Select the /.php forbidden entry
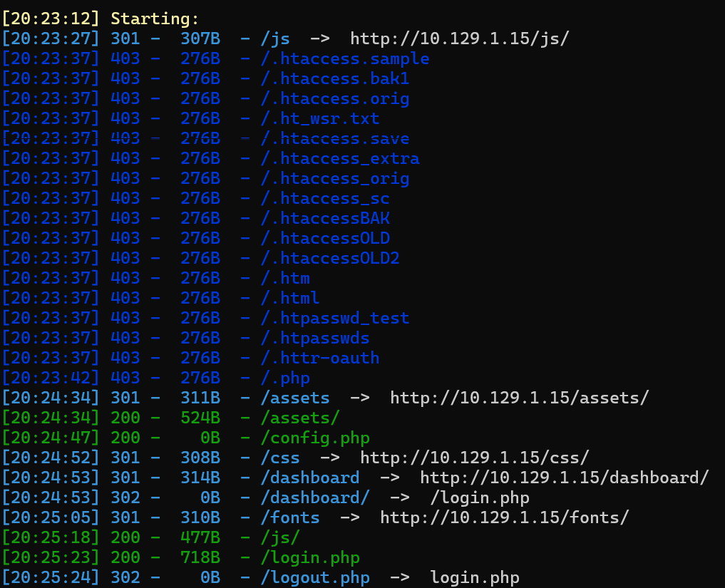Image resolution: width=725 pixels, height=588 pixels. 285,378
